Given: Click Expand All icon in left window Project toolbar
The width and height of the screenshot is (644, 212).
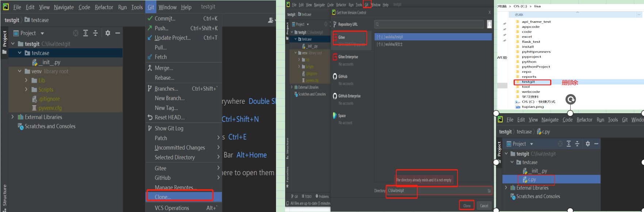Looking at the screenshot, I should (x=85, y=33).
